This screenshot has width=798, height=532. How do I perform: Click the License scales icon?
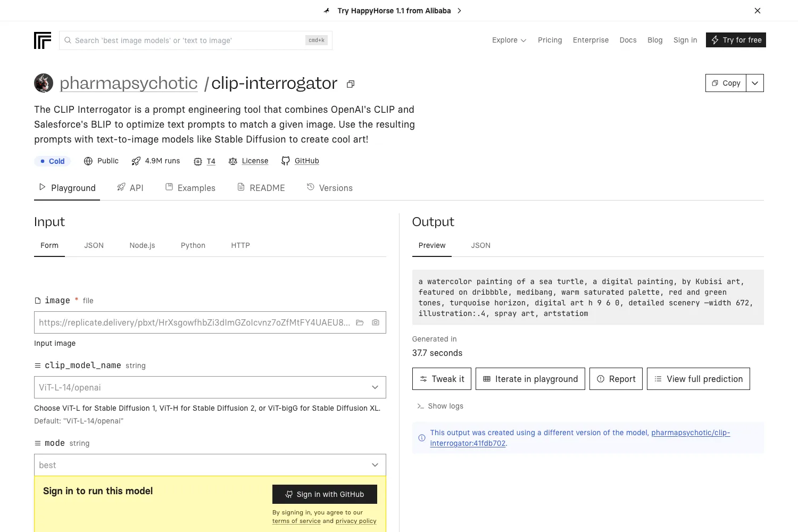232,161
